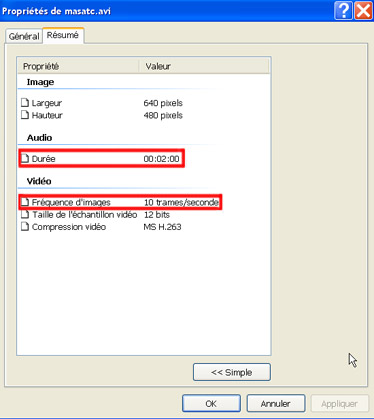
Task: Select the Hauteur property row icon
Action: pyautogui.click(x=25, y=115)
